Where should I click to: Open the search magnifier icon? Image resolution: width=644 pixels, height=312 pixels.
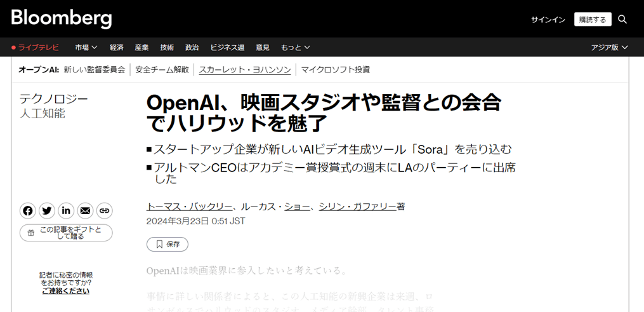(622, 19)
